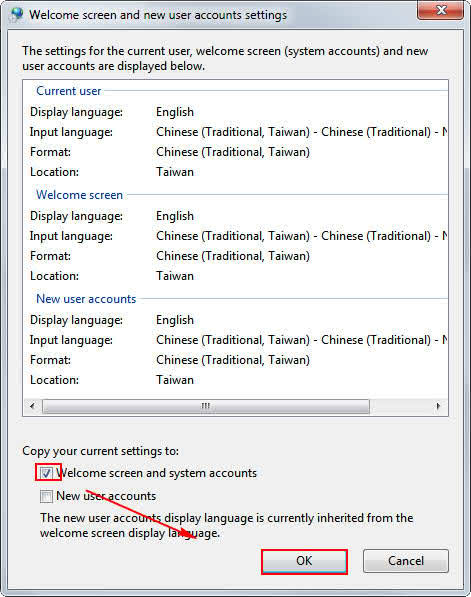This screenshot has height=597, width=471.
Task: Click New user accounts Input language value
Action: (x=302, y=340)
